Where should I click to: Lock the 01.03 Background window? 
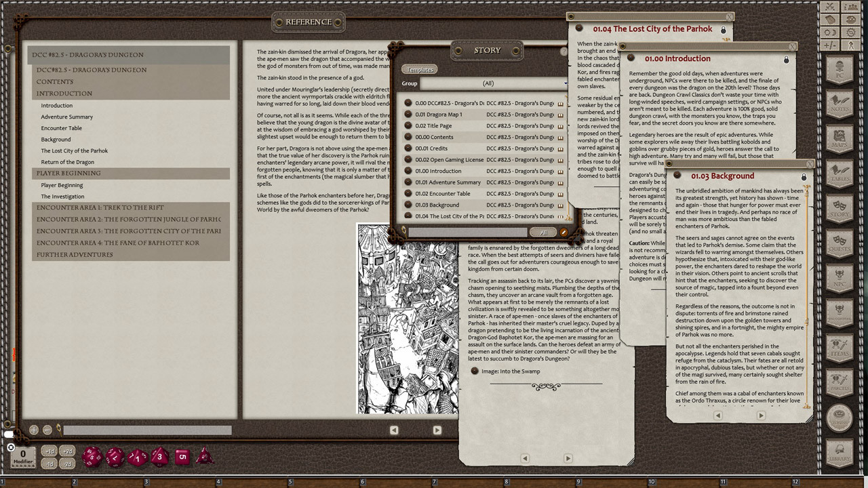click(805, 176)
